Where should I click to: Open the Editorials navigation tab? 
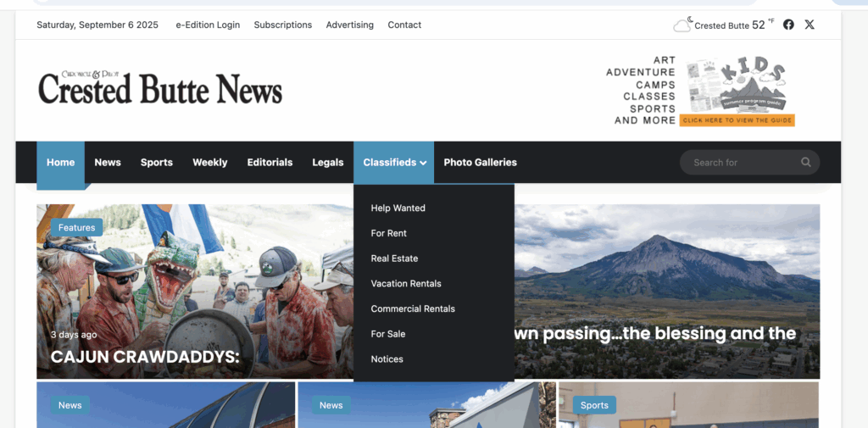pyautogui.click(x=270, y=163)
